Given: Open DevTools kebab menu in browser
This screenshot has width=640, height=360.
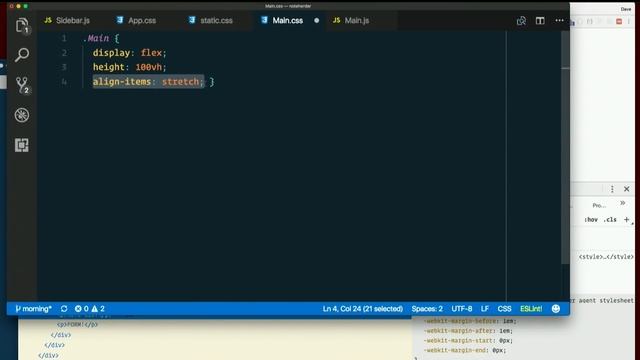Looking at the screenshot, I should (x=612, y=189).
